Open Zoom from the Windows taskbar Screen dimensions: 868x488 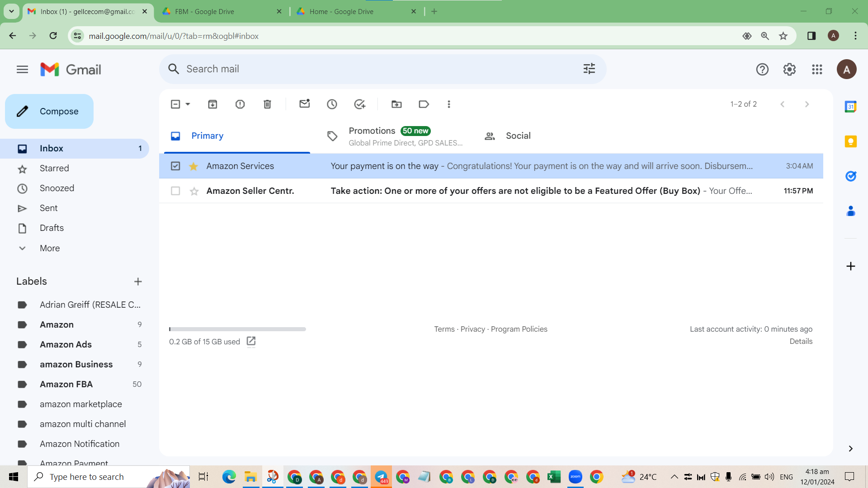click(575, 477)
